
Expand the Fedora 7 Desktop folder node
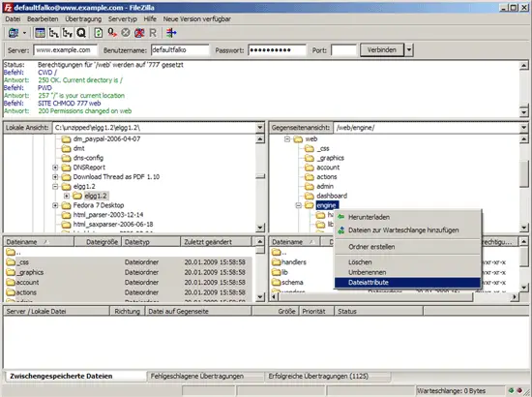pyautogui.click(x=55, y=205)
